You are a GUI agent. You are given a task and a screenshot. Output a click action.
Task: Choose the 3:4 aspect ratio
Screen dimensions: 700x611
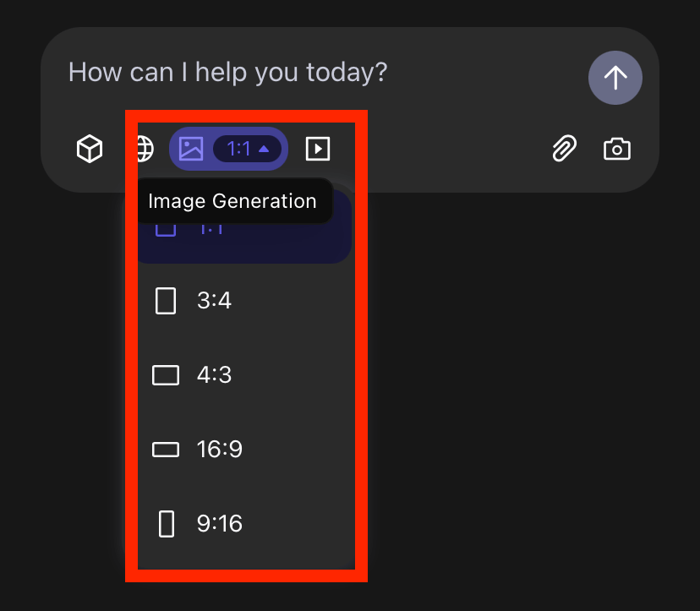(214, 301)
